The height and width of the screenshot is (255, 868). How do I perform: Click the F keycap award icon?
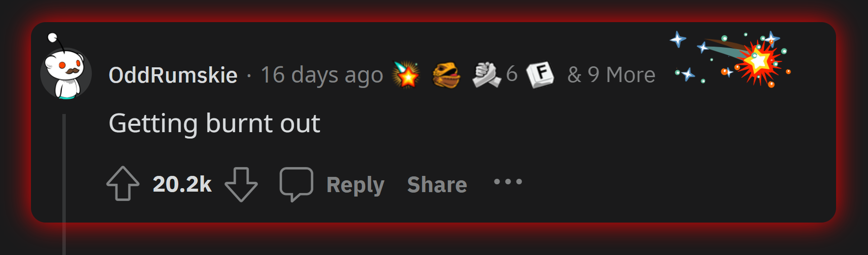(540, 75)
